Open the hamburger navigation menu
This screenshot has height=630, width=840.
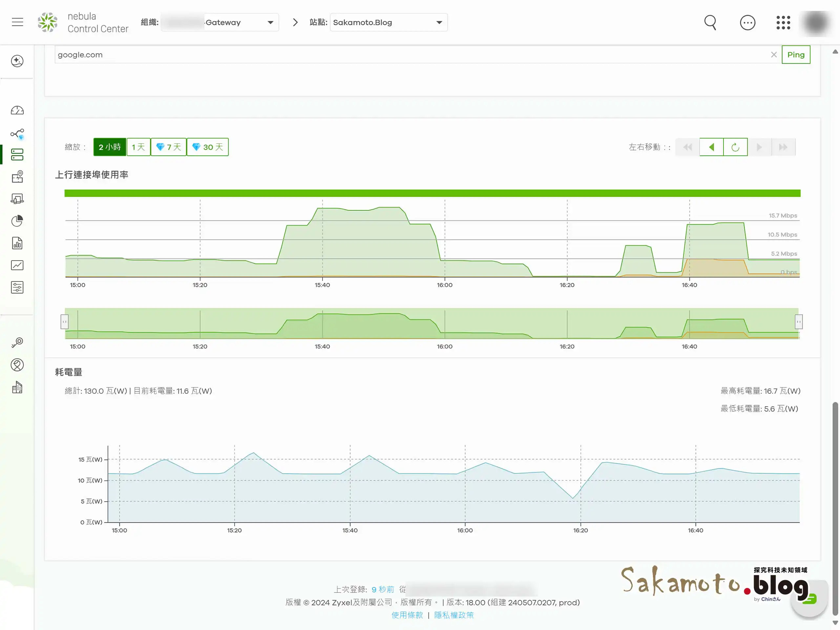[17, 22]
